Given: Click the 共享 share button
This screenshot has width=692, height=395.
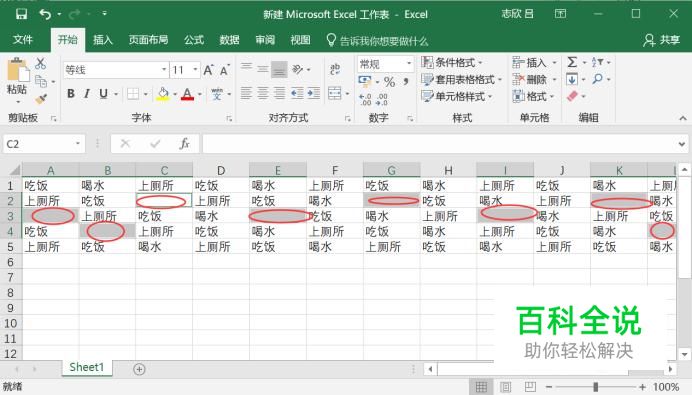Looking at the screenshot, I should pos(661,40).
